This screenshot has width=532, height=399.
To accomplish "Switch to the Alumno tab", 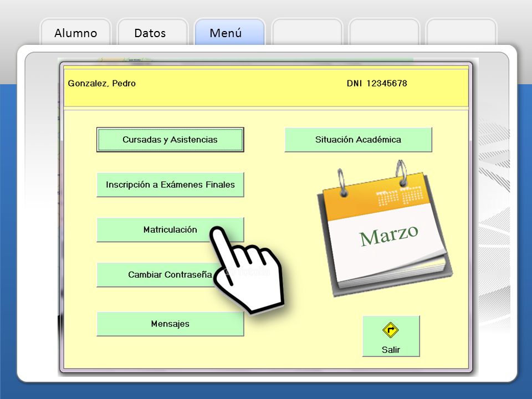I will click(76, 33).
